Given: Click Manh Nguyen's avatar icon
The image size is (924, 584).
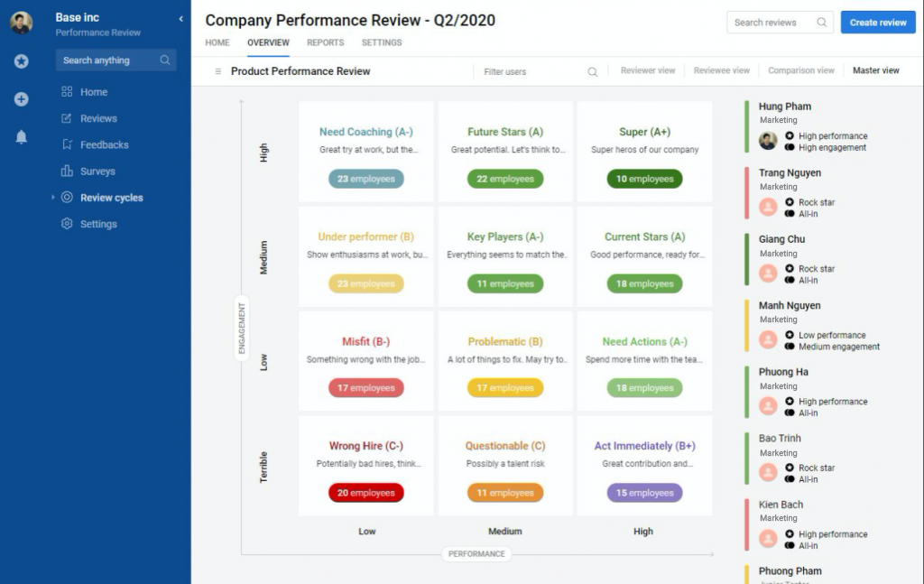Looking at the screenshot, I should (767, 339).
